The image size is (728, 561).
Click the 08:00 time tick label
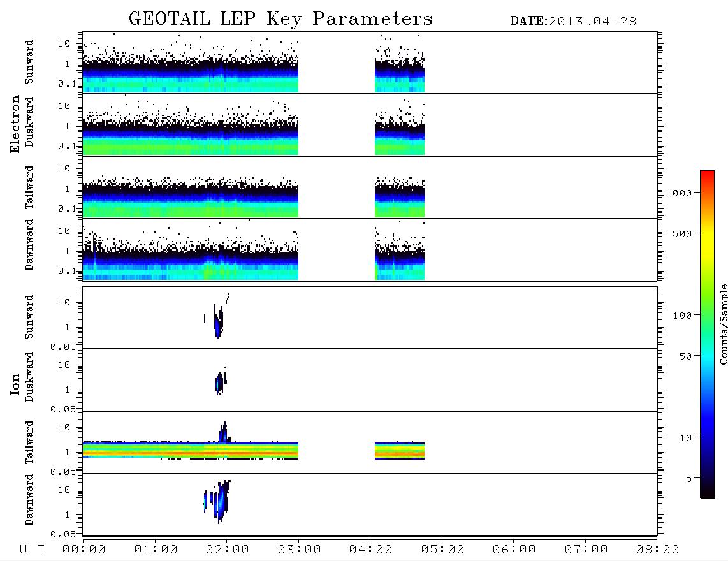tap(657, 550)
